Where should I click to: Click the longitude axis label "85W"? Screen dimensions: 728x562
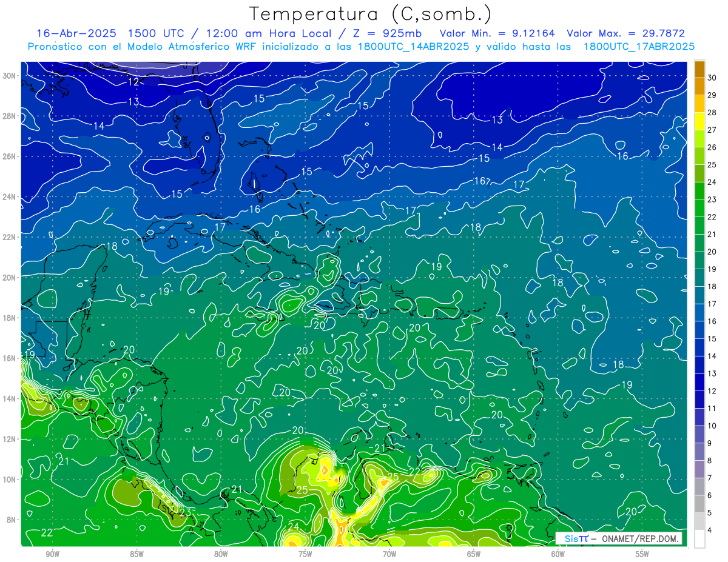click(x=136, y=554)
